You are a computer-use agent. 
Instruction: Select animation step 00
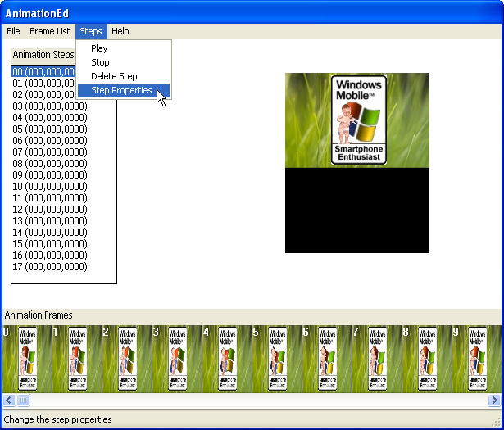[44, 71]
